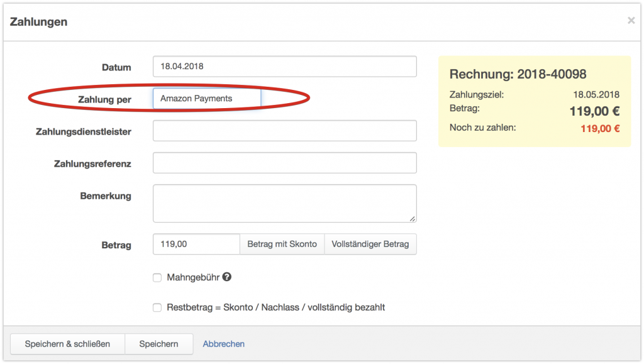Enable the Mahngebühr checkbox
Image resolution: width=644 pixels, height=364 pixels.
[157, 278]
